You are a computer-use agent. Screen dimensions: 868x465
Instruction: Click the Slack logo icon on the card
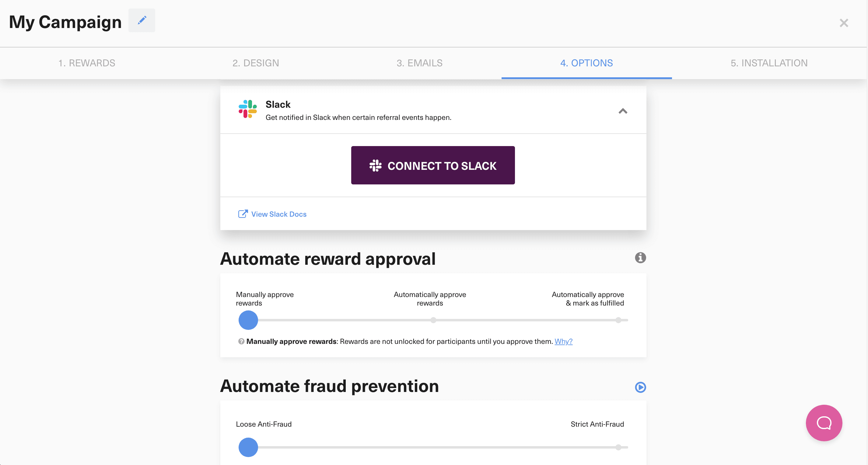coord(247,109)
